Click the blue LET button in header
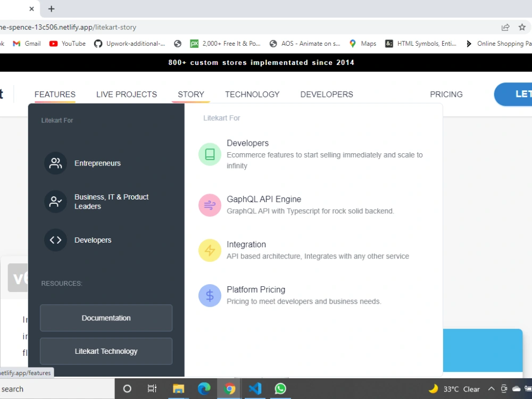The height and width of the screenshot is (399, 532). pos(513,94)
